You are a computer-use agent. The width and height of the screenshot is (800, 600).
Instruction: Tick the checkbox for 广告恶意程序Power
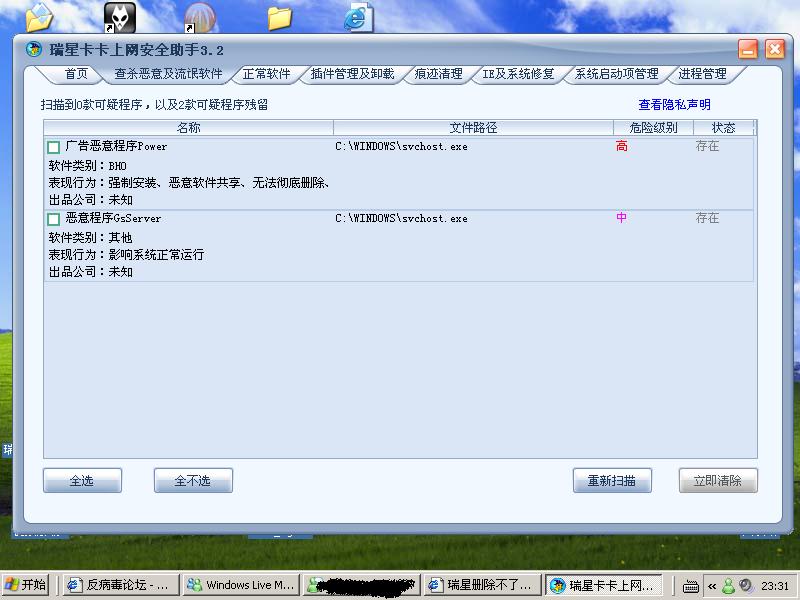pos(54,147)
